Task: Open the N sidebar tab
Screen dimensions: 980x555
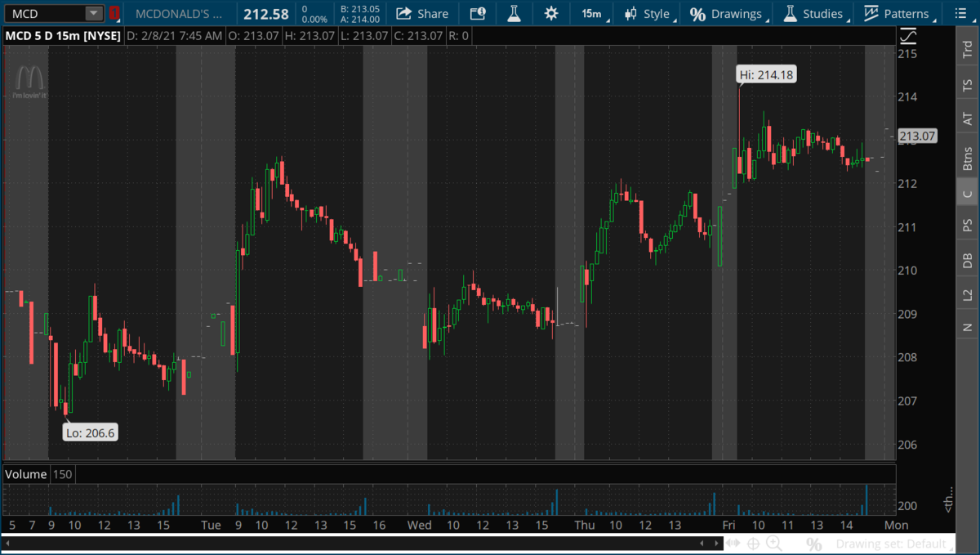Action: click(968, 327)
